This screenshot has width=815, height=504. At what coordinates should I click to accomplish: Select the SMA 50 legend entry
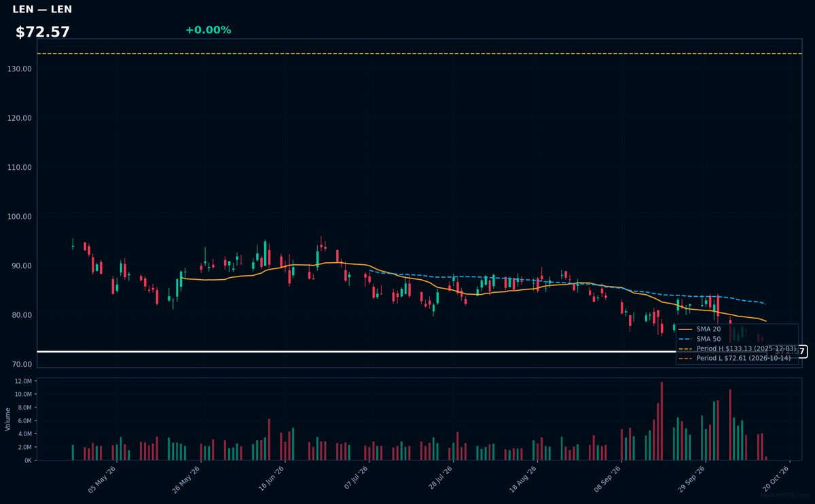click(x=700, y=338)
